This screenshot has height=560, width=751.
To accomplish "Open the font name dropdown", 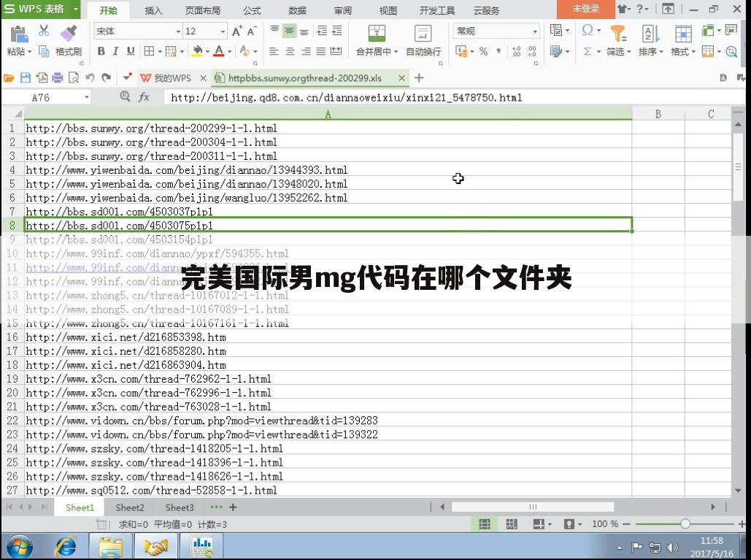I will (x=178, y=31).
